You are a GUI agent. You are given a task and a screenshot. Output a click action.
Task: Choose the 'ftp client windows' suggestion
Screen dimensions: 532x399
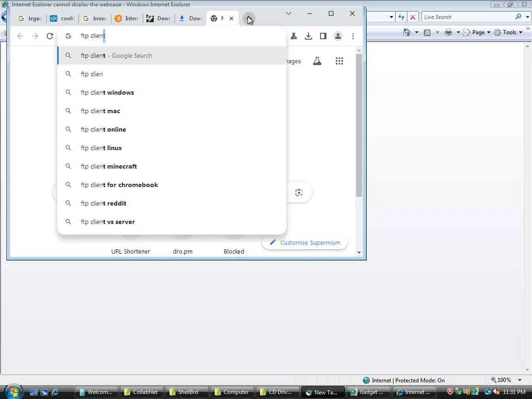pyautogui.click(x=172, y=93)
